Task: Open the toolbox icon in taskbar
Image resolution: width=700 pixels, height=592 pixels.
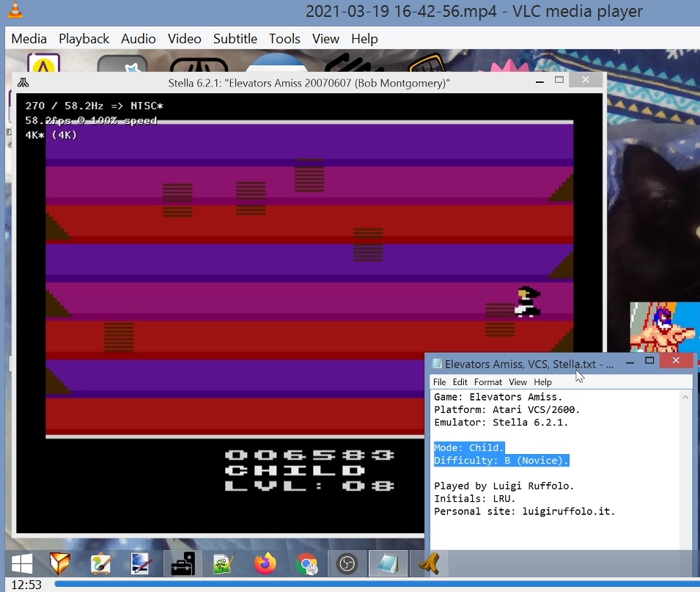Action: click(183, 563)
